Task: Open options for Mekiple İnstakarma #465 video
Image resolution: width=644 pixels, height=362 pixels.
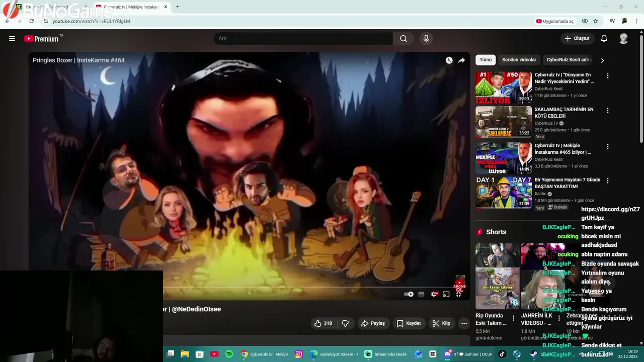Action: tap(607, 146)
